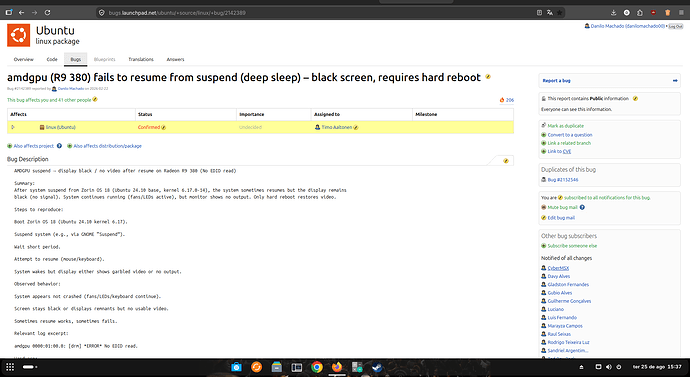Open the Blueprints tab

(105, 59)
